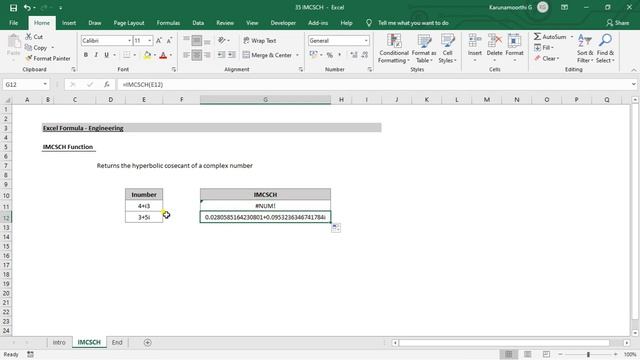Open the General number format dropdown
Screen dimensions: 640x360
pos(366,40)
